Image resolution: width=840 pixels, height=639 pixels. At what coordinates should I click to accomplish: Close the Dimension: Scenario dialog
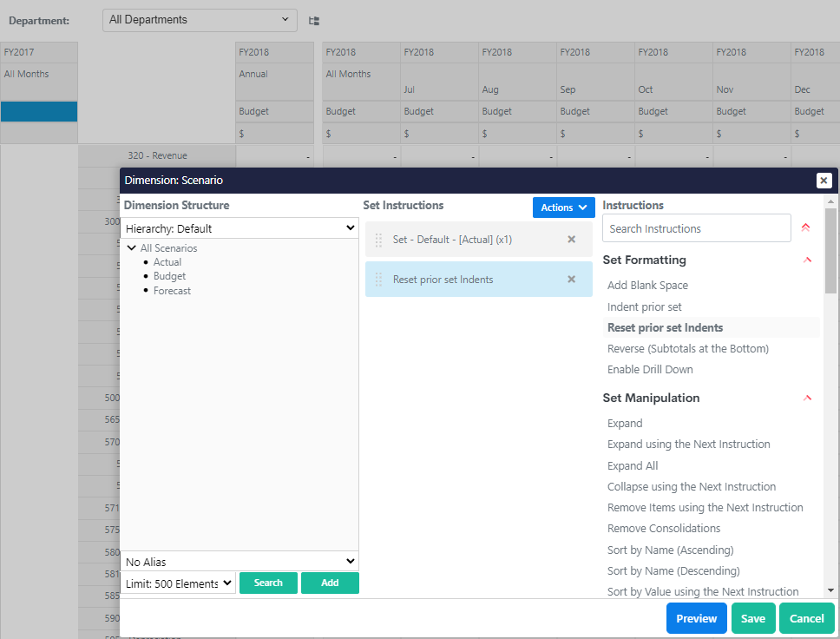(x=824, y=181)
